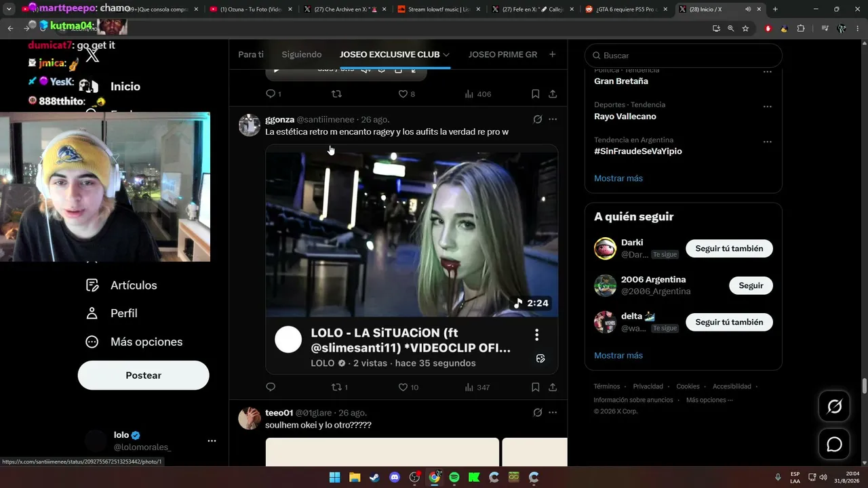The width and height of the screenshot is (868, 488).
Task: Open options for Rayo Vallecano trend
Action: pos(768,106)
